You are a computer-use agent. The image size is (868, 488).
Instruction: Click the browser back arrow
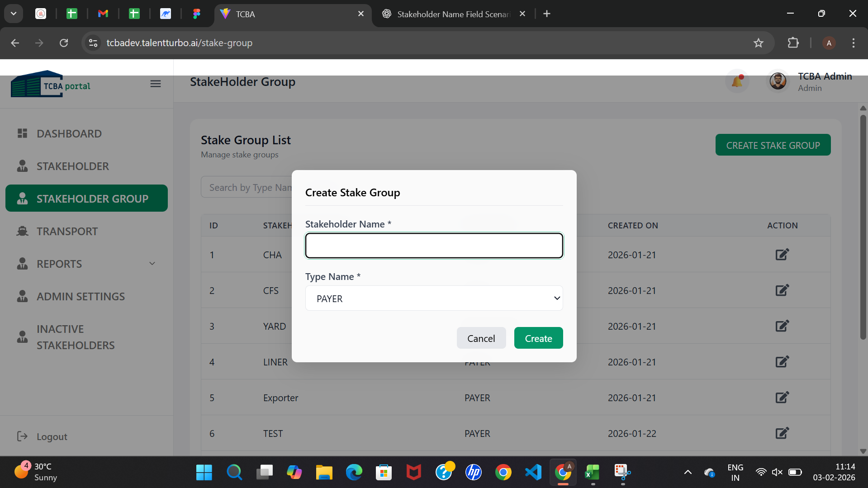[15, 43]
